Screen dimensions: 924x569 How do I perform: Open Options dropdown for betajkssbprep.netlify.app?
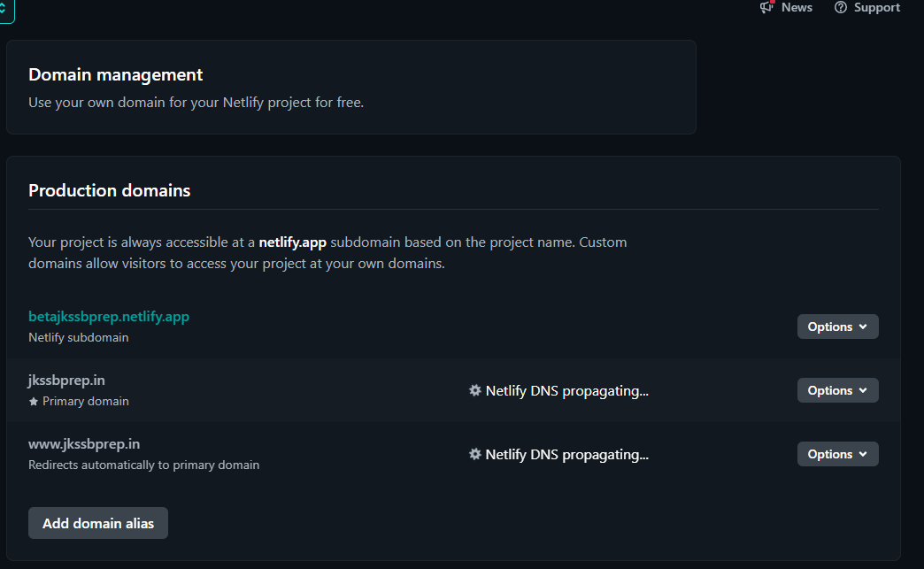pyautogui.click(x=837, y=327)
